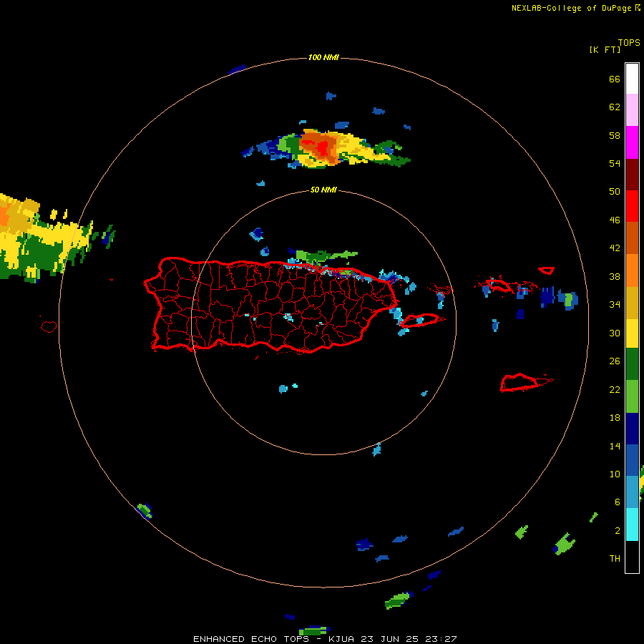Screen dimensions: 644x644
Task: Click the light orange legend swatch
Action: 632,270
